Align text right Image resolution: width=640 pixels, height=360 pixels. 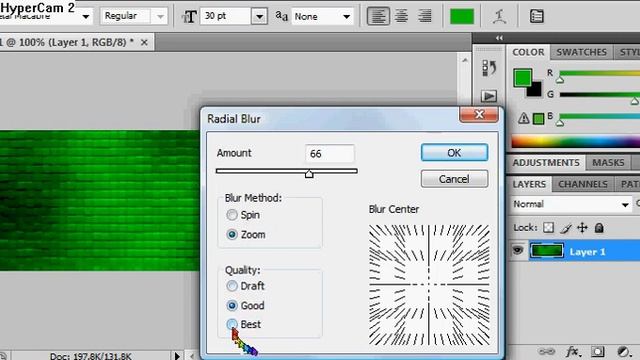click(425, 16)
